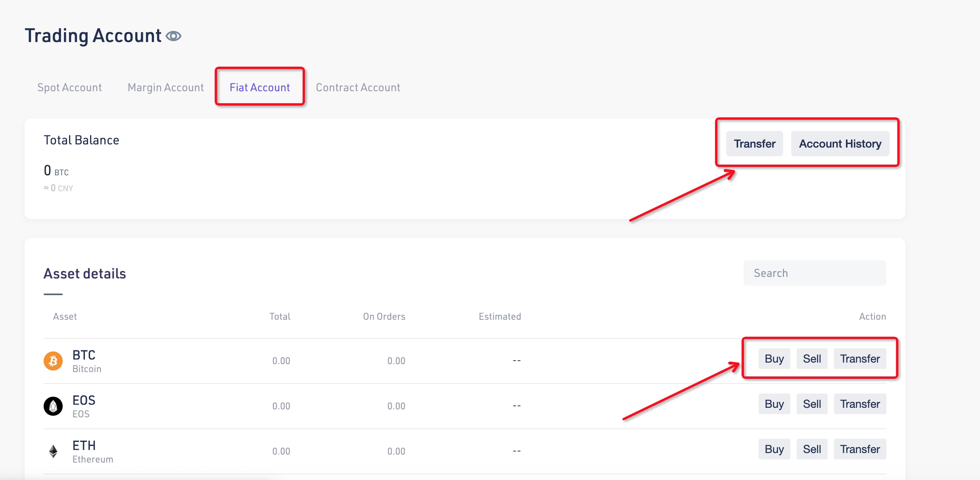Click the EOS coin icon

(x=53, y=406)
